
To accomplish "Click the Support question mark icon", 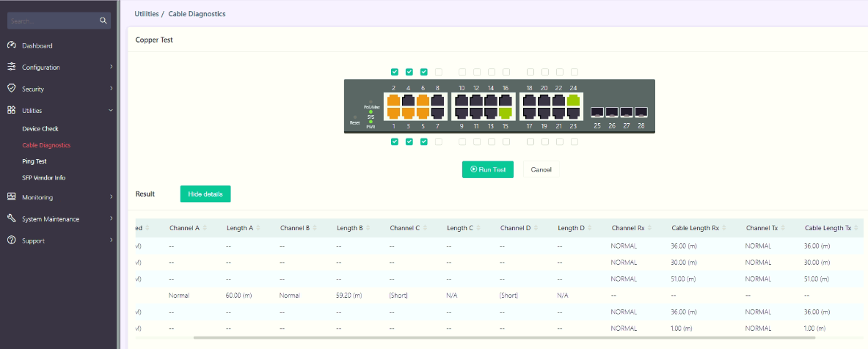I will (x=12, y=240).
